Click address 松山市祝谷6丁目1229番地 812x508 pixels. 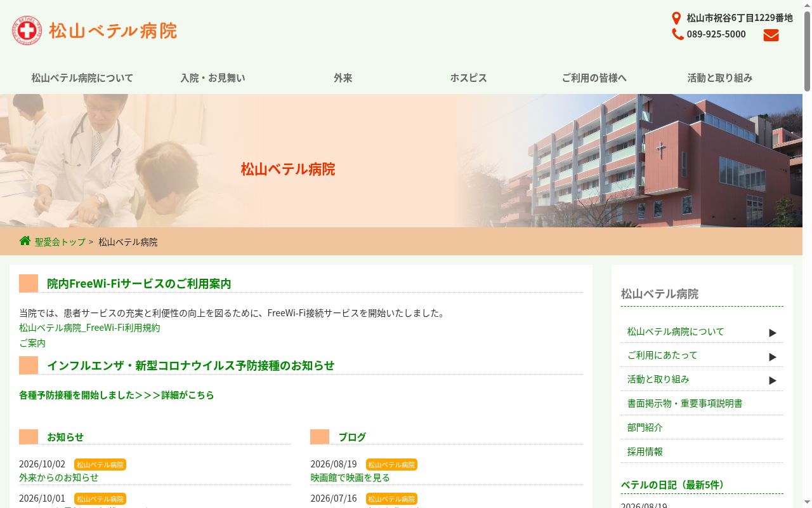tap(740, 18)
